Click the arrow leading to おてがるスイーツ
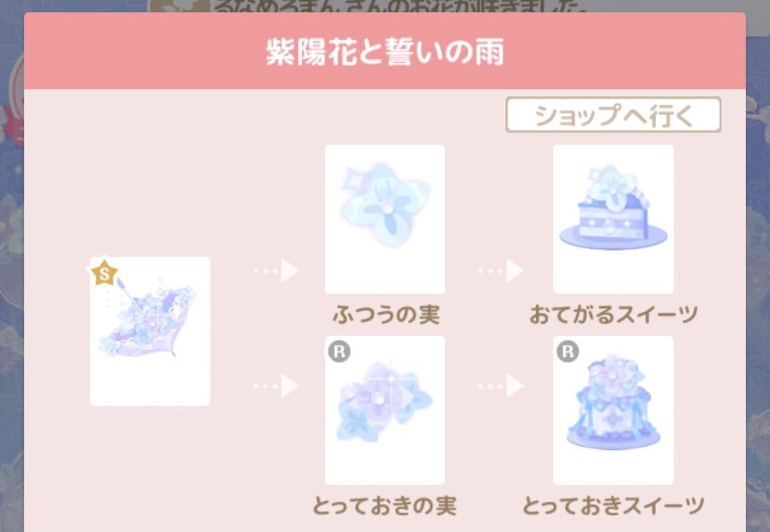 (x=501, y=271)
